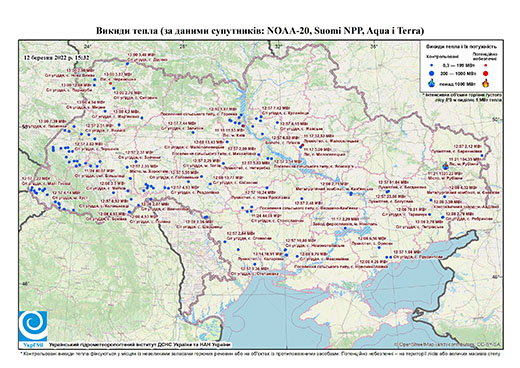This screenshot has height=368, width=520.
Task: Select the red marker near Malopolovetske label
Action: point(301,146)
